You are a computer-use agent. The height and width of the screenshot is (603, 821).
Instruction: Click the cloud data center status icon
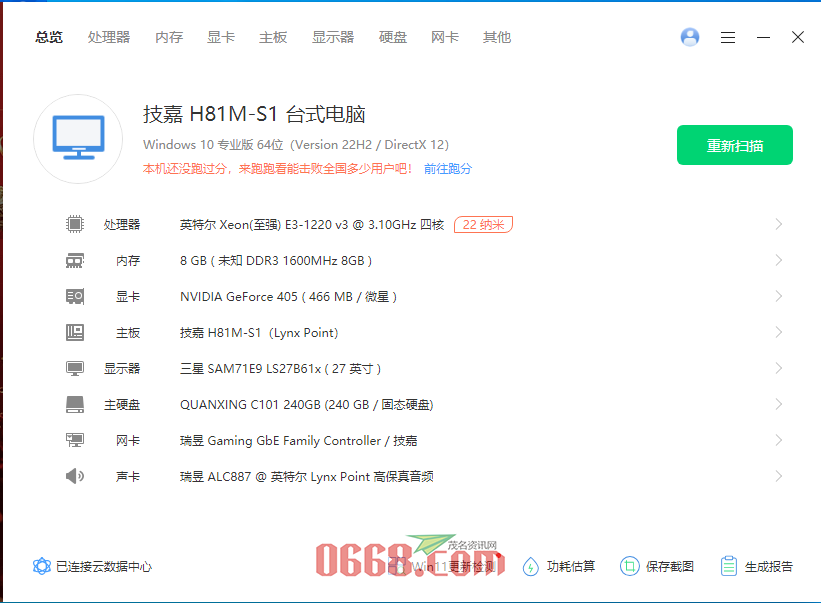click(x=42, y=566)
